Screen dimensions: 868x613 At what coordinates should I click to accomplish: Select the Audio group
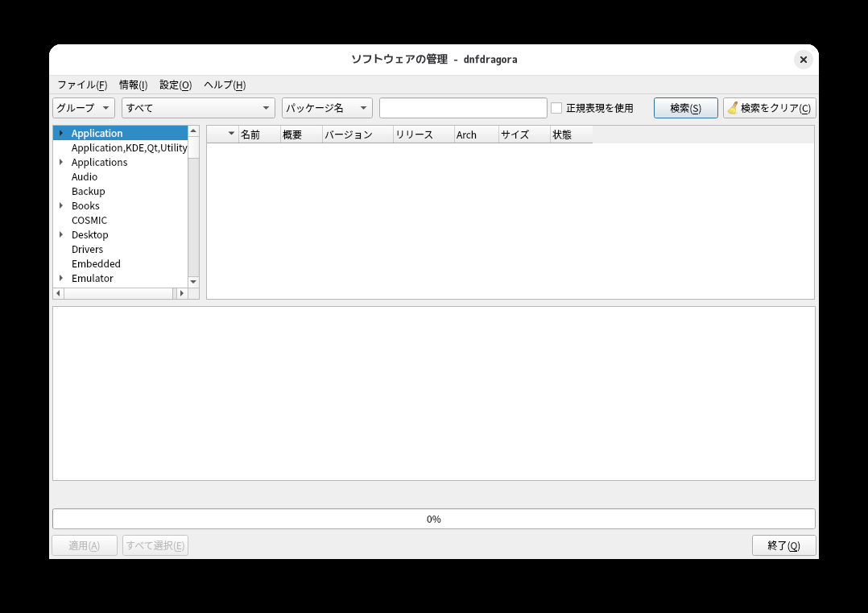point(84,176)
